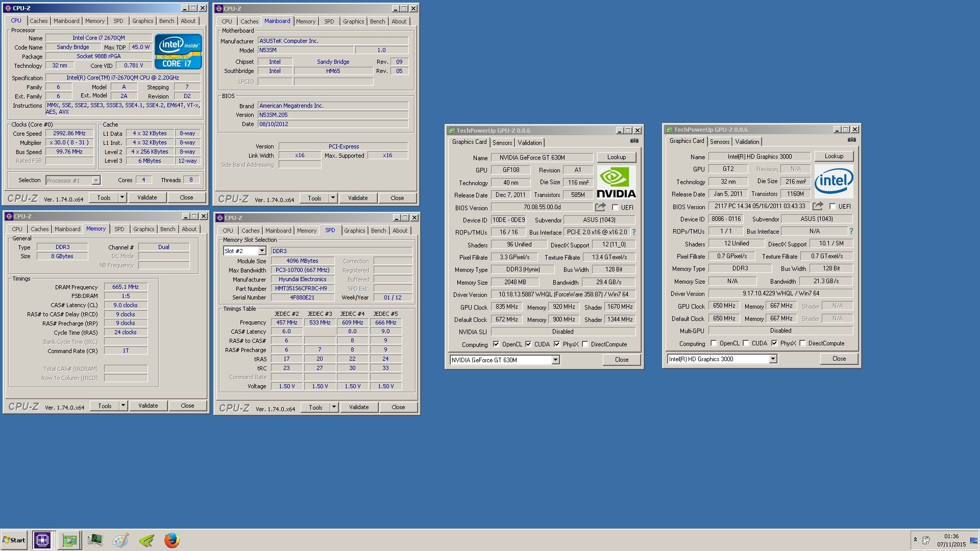Toggle CUDA checkbox for GeForce GT 630M

click(x=528, y=344)
